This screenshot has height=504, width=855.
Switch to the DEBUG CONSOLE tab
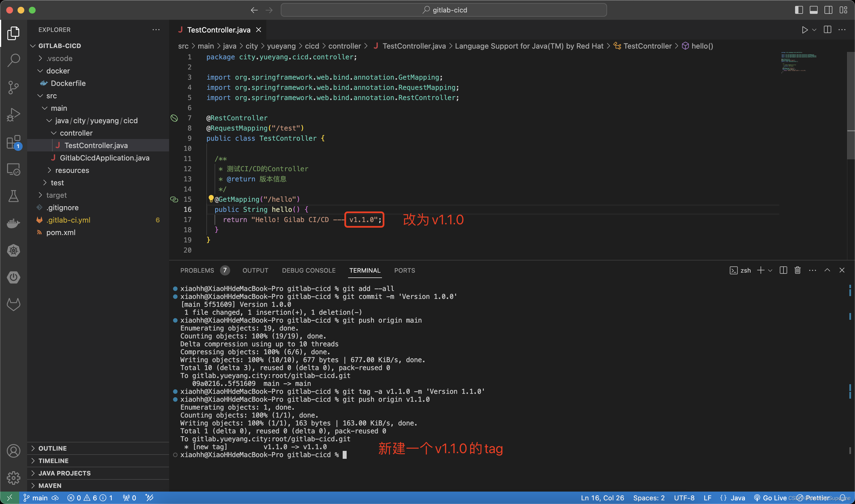click(x=308, y=270)
